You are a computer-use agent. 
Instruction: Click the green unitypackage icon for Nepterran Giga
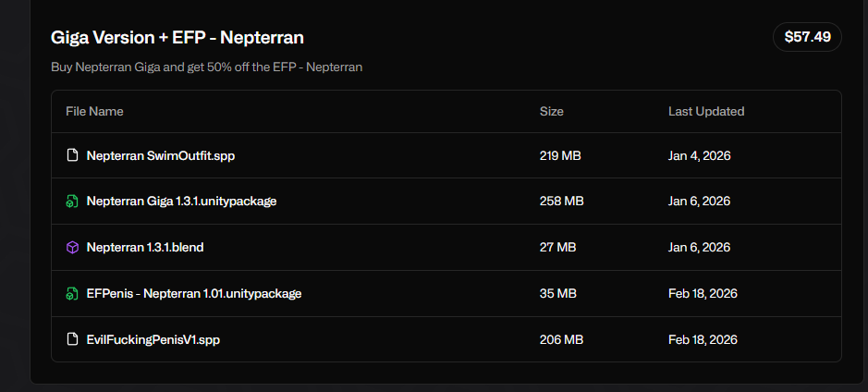[72, 201]
